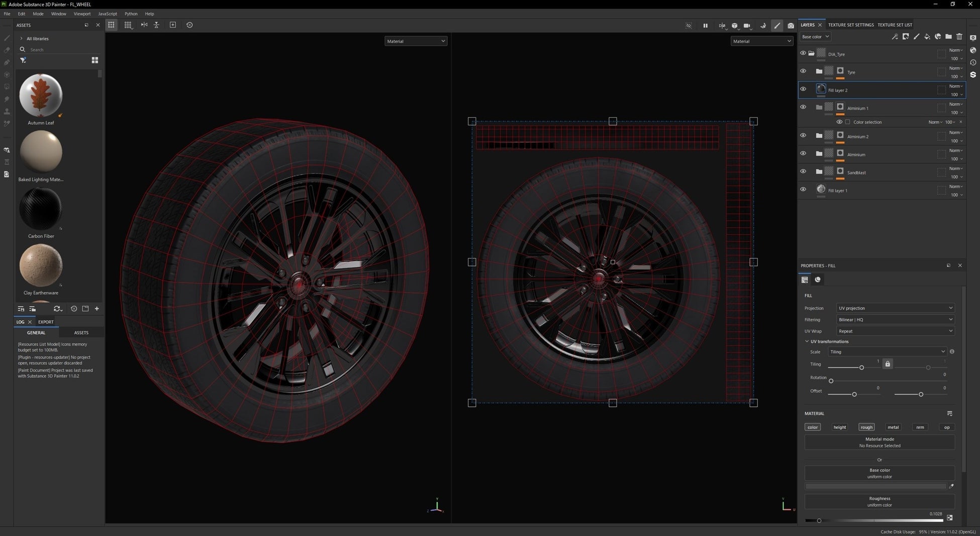980x536 pixels.
Task: Click the tiling lock icon
Action: click(x=888, y=364)
